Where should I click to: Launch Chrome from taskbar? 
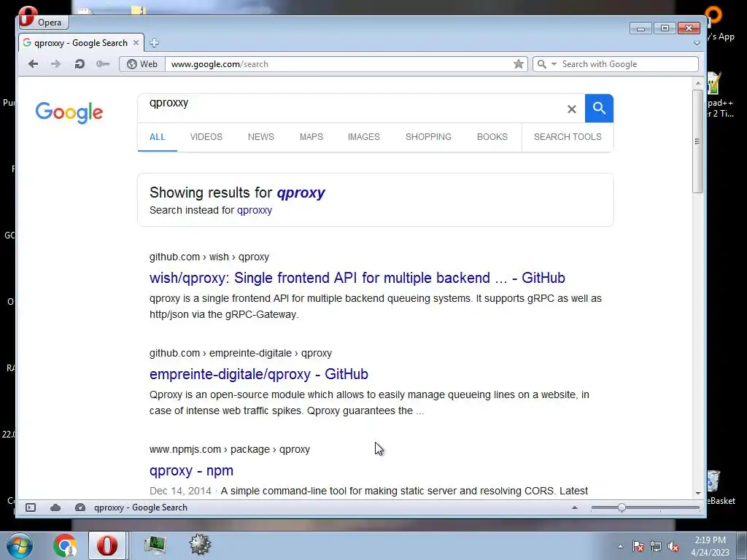point(65,545)
